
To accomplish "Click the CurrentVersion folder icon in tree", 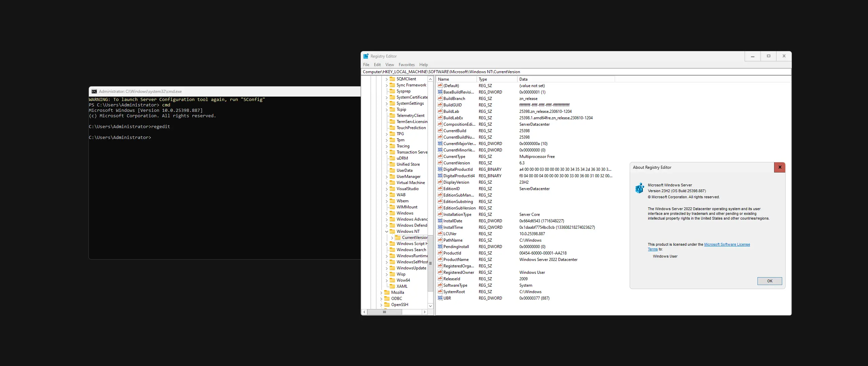I will click(x=398, y=238).
